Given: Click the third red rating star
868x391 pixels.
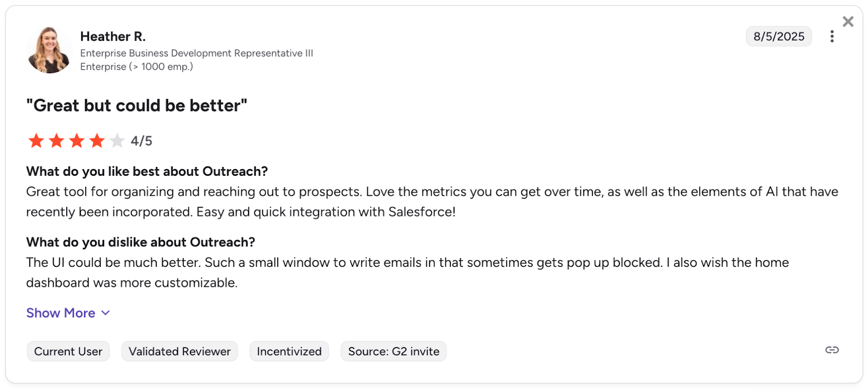Looking at the screenshot, I should (76, 141).
